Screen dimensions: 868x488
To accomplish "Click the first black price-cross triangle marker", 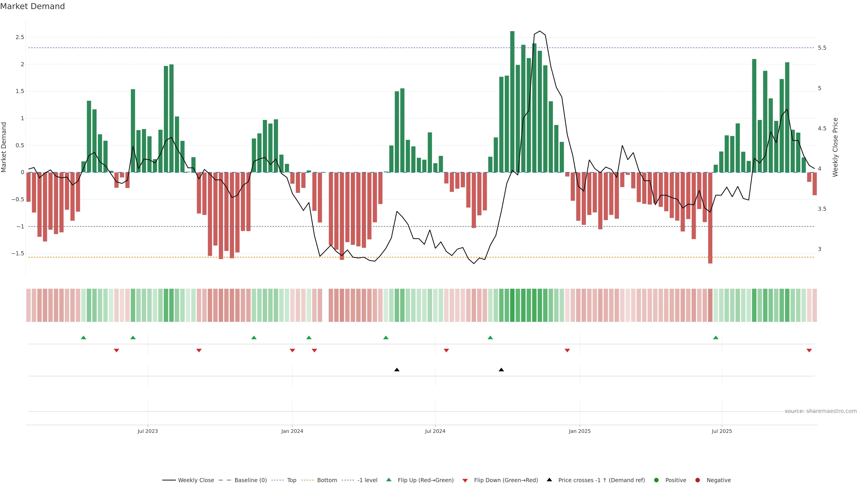I will tap(397, 370).
